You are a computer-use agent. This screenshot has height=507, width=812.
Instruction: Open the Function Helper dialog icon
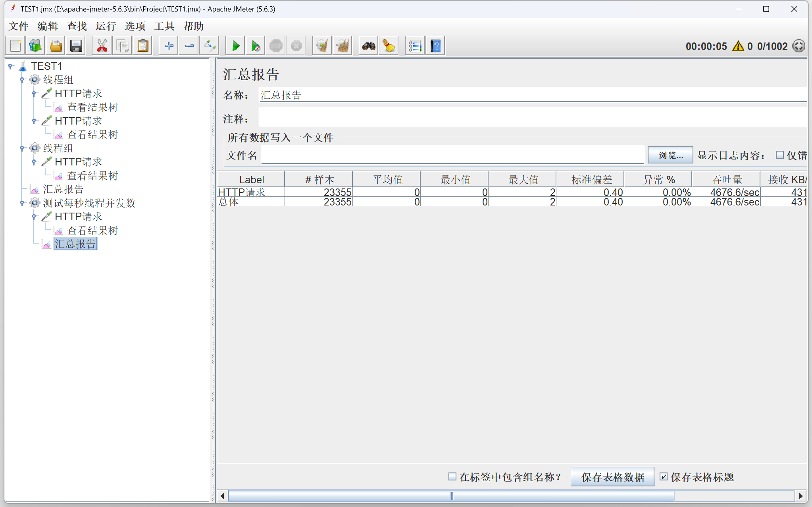pyautogui.click(x=415, y=46)
